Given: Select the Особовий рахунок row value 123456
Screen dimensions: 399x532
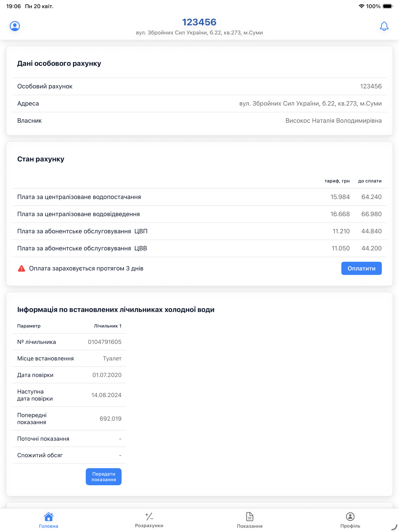Looking at the screenshot, I should coord(371,86).
